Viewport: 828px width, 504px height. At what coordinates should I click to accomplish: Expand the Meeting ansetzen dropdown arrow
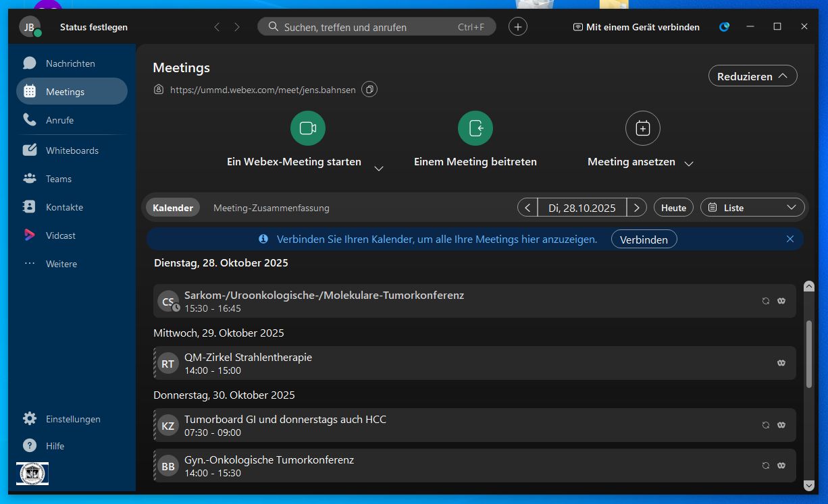(689, 163)
